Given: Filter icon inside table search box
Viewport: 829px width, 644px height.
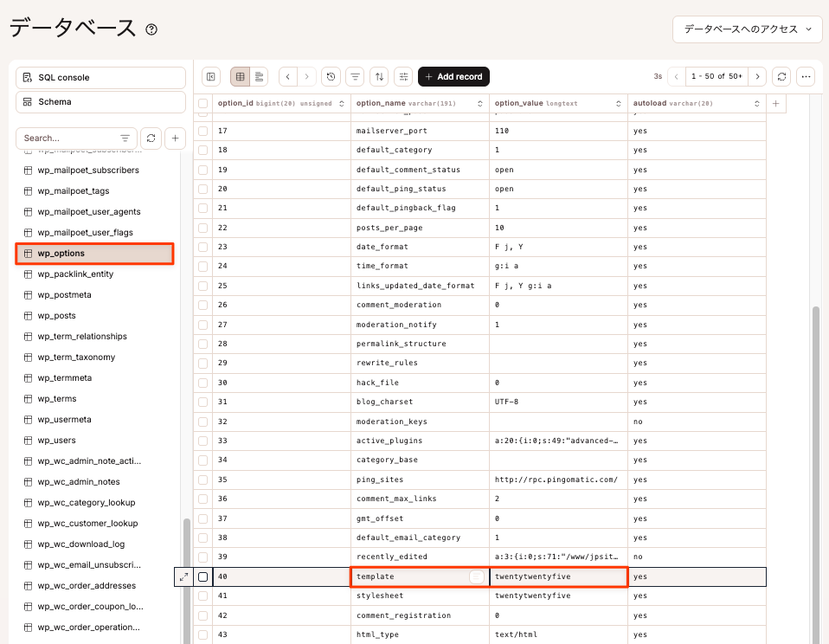Looking at the screenshot, I should pyautogui.click(x=125, y=138).
